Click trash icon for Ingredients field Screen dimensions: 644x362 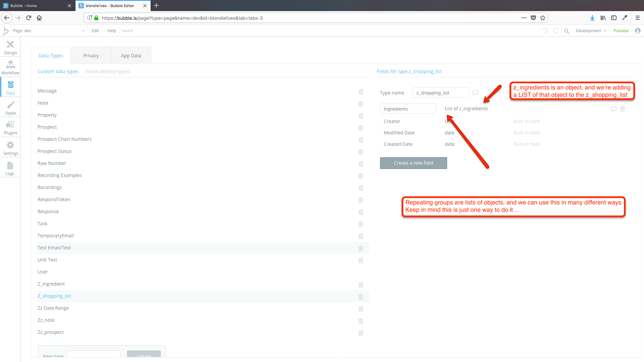click(x=623, y=109)
